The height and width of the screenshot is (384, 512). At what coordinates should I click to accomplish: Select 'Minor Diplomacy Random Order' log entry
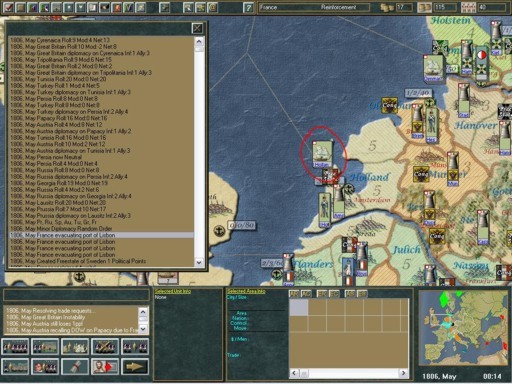pos(101,229)
